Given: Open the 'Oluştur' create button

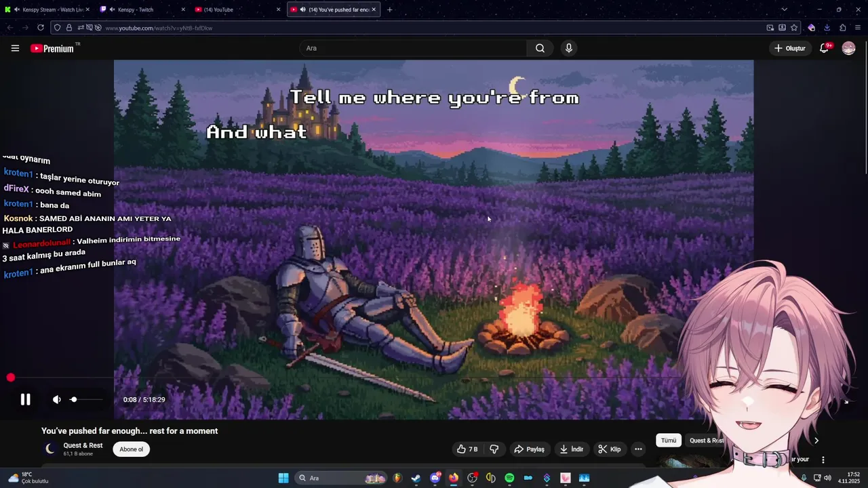Looking at the screenshot, I should [x=791, y=48].
